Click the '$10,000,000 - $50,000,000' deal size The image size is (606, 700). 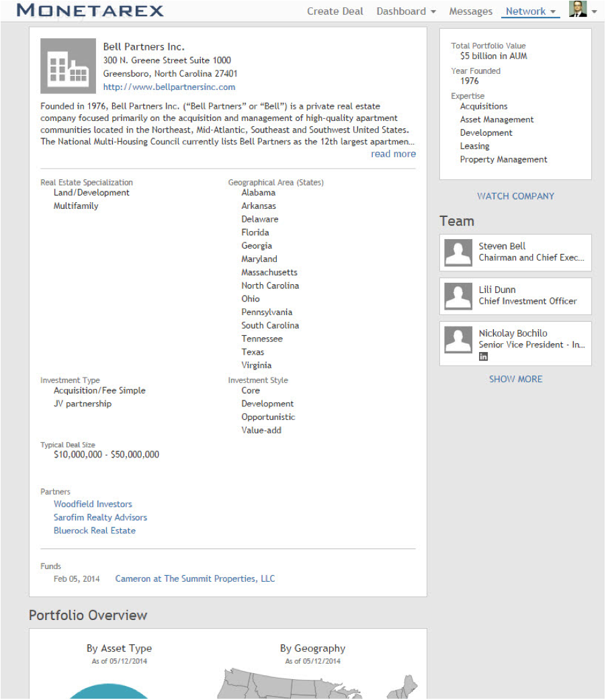106,455
